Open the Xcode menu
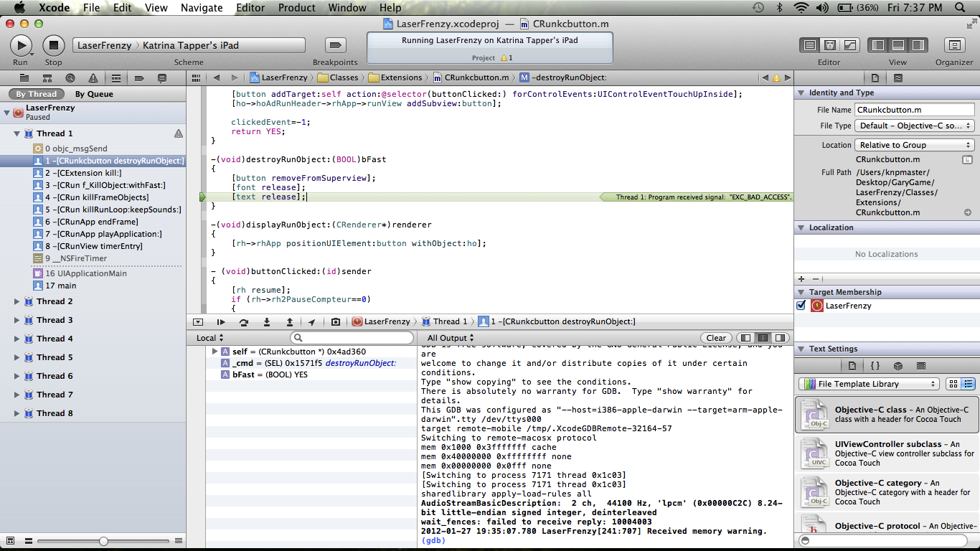The height and width of the screenshot is (551, 980). (x=54, y=8)
